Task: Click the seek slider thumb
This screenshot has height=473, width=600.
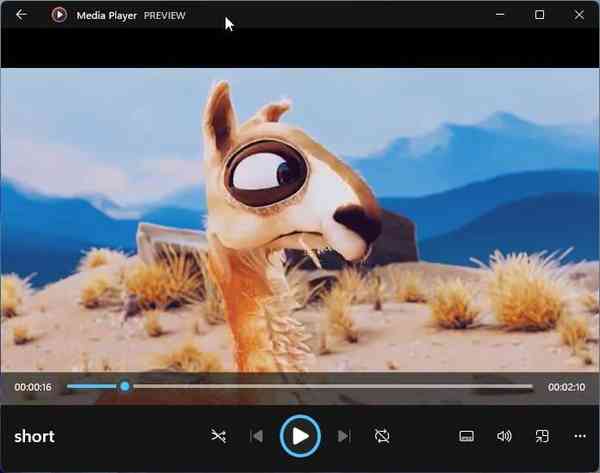Action: [x=125, y=387]
